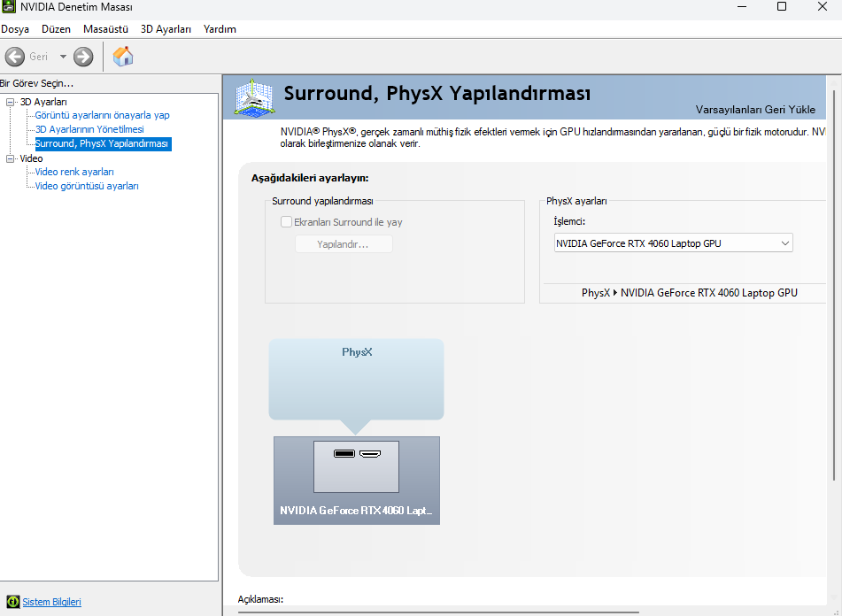Toggle Ekranları Surround ile yay checkbox
This screenshot has height=616, width=842.
pos(286,222)
